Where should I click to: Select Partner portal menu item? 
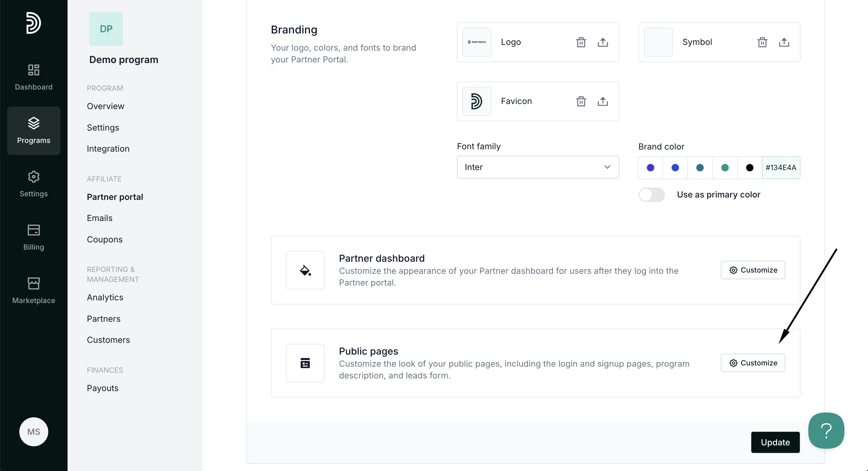pyautogui.click(x=115, y=197)
